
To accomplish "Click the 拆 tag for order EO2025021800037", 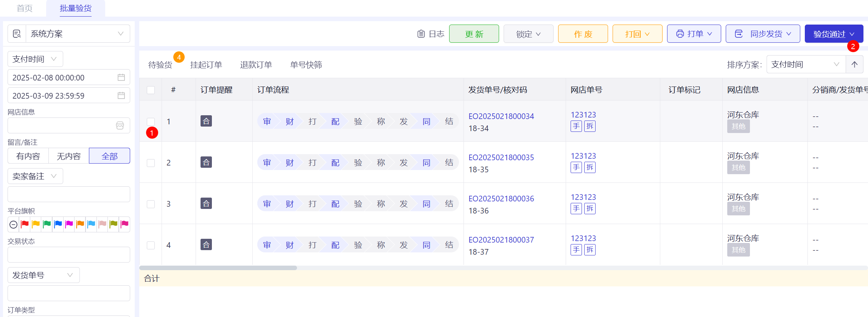I will [x=590, y=250].
